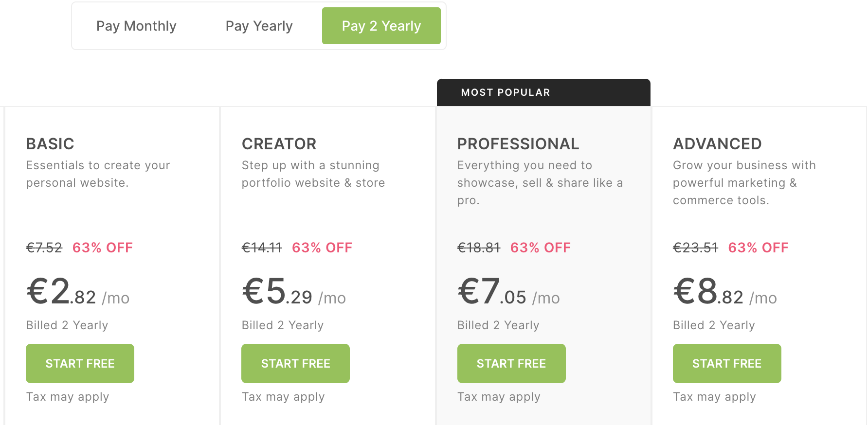The height and width of the screenshot is (425, 868).
Task: Choose the Pay 2 Yearly tab
Action: pyautogui.click(x=381, y=26)
